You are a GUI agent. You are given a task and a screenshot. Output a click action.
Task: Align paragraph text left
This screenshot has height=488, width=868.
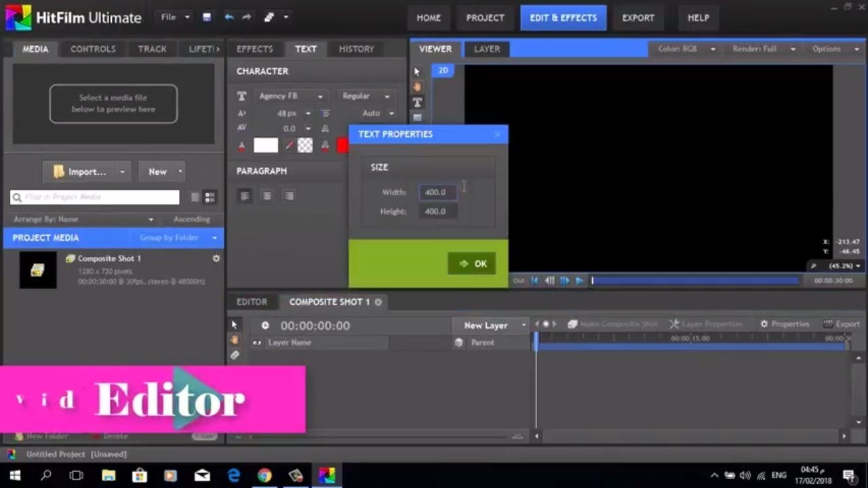tap(245, 196)
